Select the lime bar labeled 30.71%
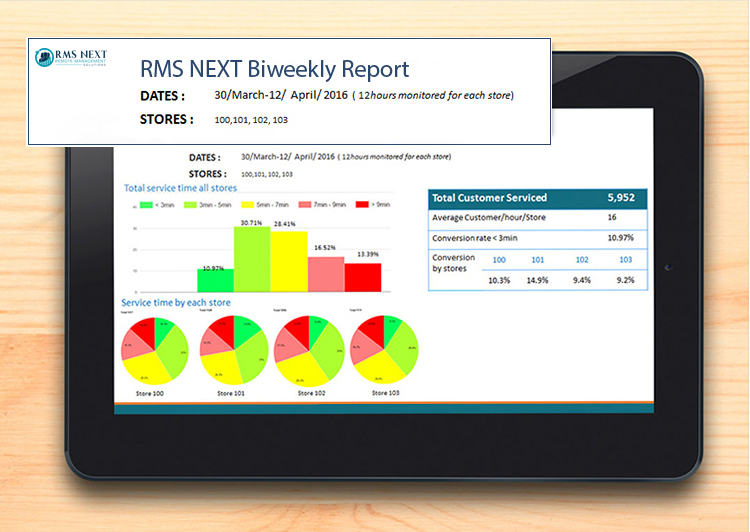This screenshot has height=532, width=750. click(x=252, y=259)
